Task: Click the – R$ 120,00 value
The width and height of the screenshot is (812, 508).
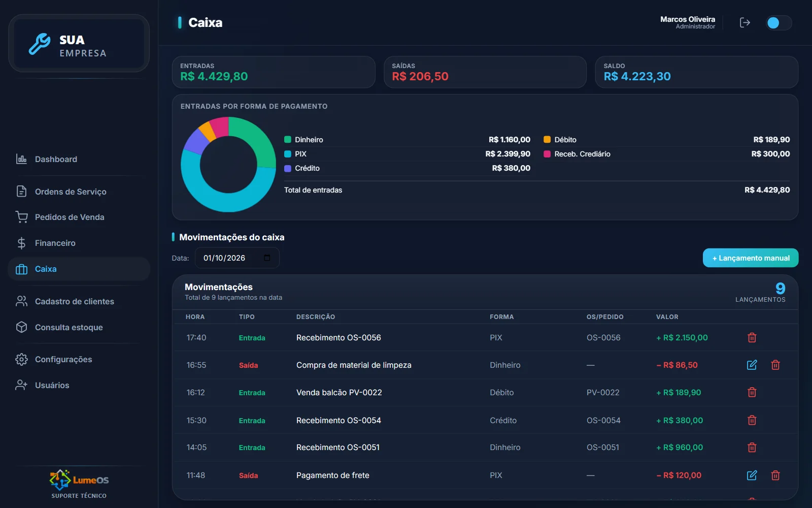Action: (x=679, y=475)
